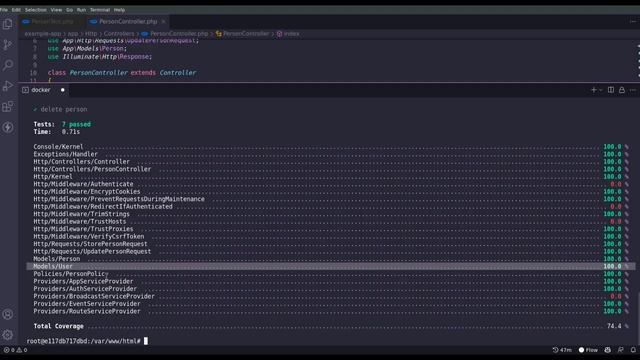Open the Source Control view
Image resolution: width=640 pixels, height=360 pixels.
pos(8,44)
